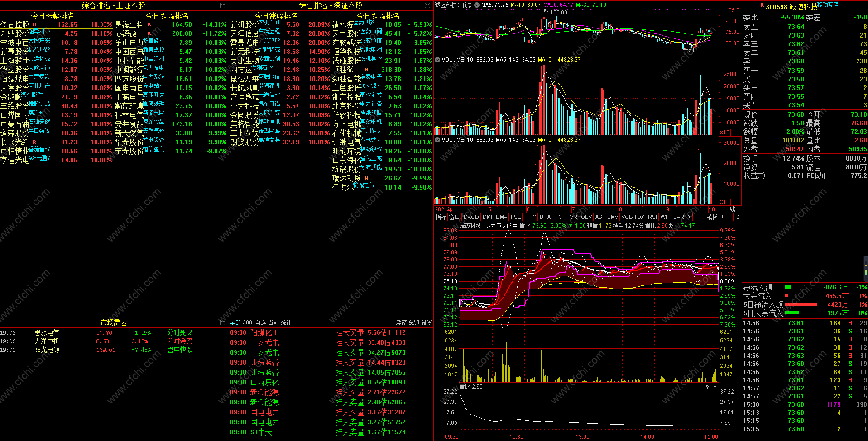
Task: Switch radar filter to 当前
Action: click(273, 322)
